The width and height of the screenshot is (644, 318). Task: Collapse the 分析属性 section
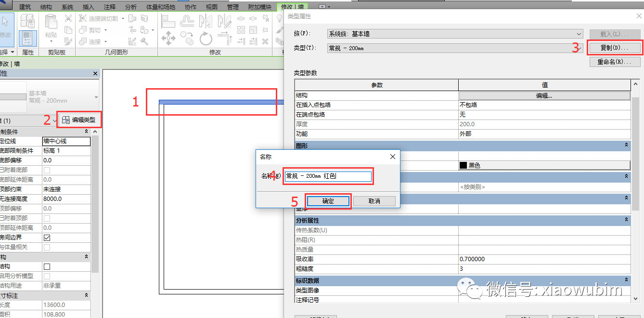click(x=626, y=220)
